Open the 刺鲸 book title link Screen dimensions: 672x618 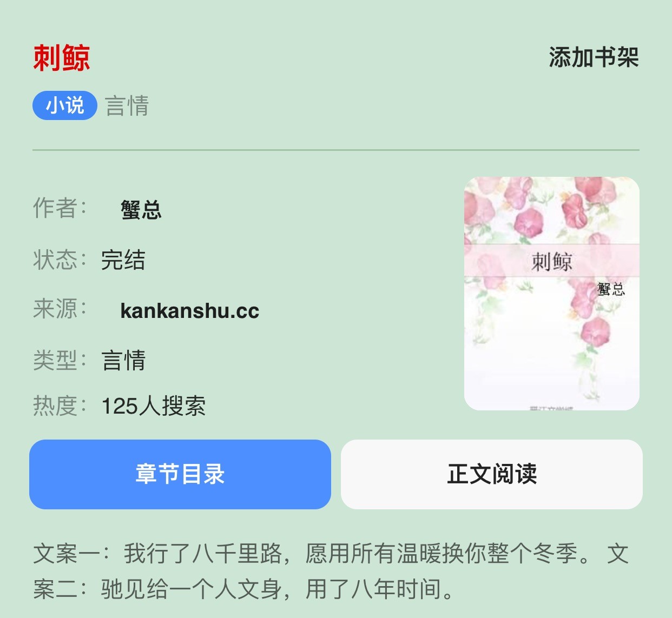(62, 58)
